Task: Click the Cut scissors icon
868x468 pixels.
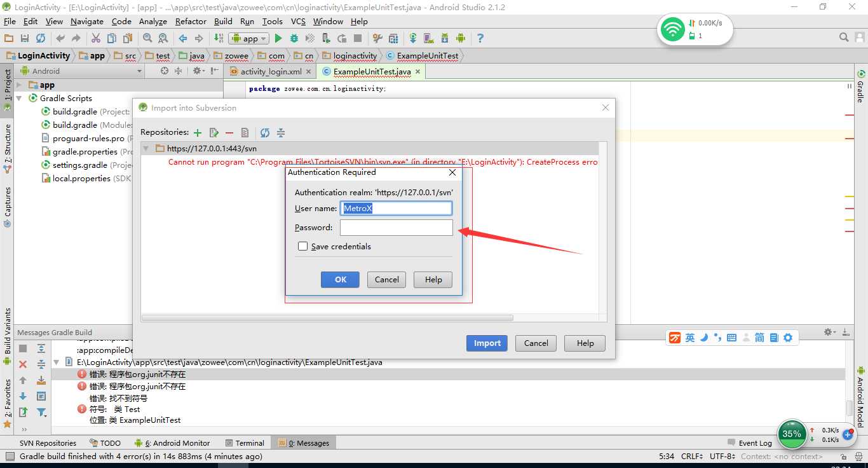Action: [96, 38]
